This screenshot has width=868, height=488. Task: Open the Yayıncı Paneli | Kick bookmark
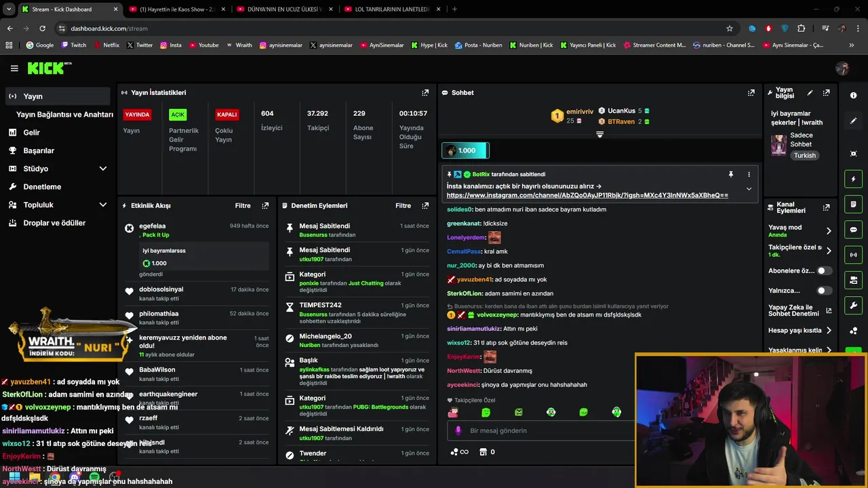click(x=588, y=45)
